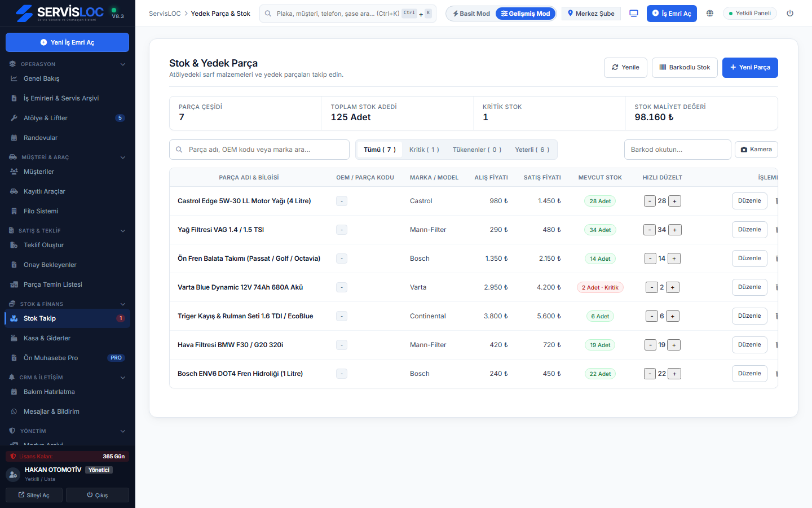Open Ön Muhasebe Pro page

(x=68, y=358)
